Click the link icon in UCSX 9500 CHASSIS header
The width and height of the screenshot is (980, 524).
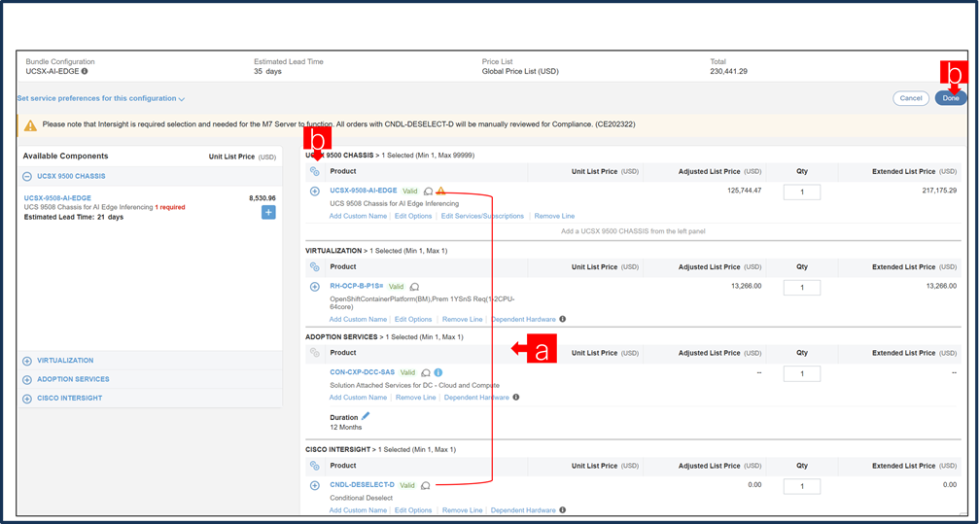[315, 171]
